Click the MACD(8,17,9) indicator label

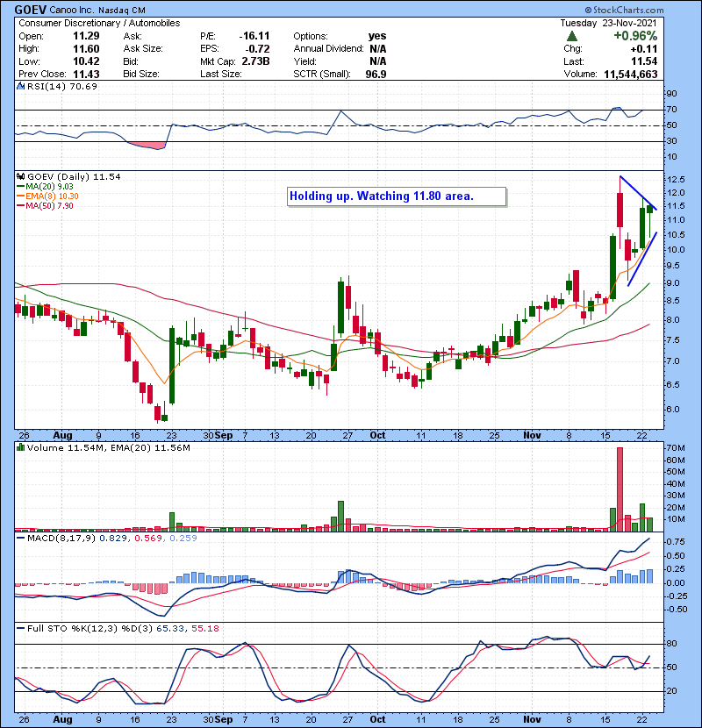coord(61,539)
